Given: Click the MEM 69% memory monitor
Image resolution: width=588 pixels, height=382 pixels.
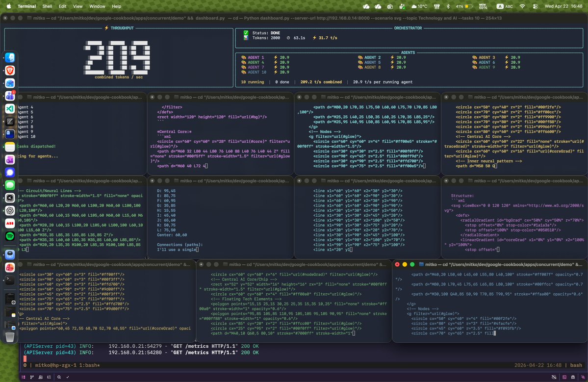Looking at the screenshot, I should [483, 6].
